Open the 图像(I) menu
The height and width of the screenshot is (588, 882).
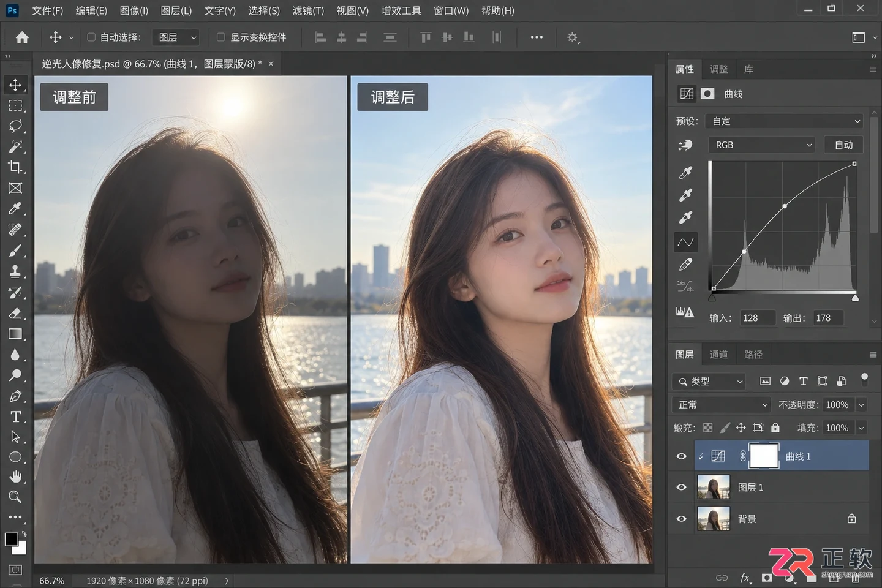click(x=134, y=10)
